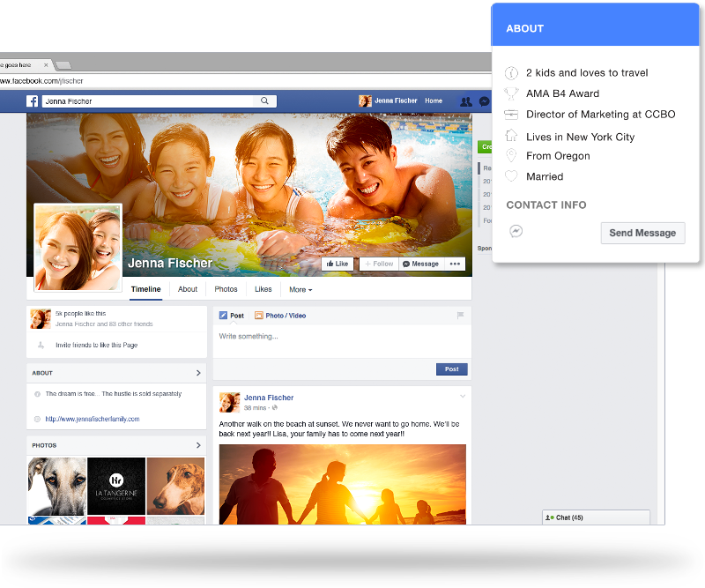Click the Follow button
705x588 pixels.
coord(379,264)
